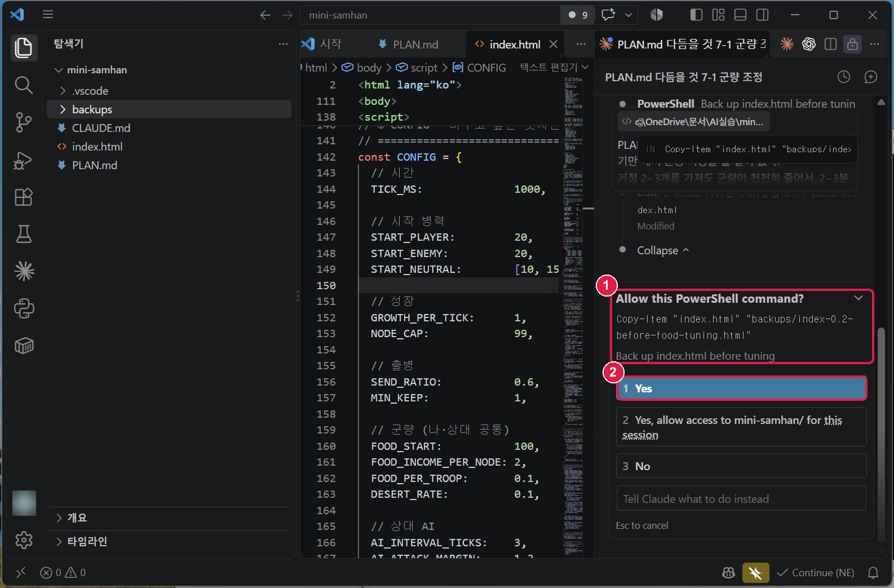Toggle the editor group lock
Screen dimensions: 894x588
tap(852, 44)
